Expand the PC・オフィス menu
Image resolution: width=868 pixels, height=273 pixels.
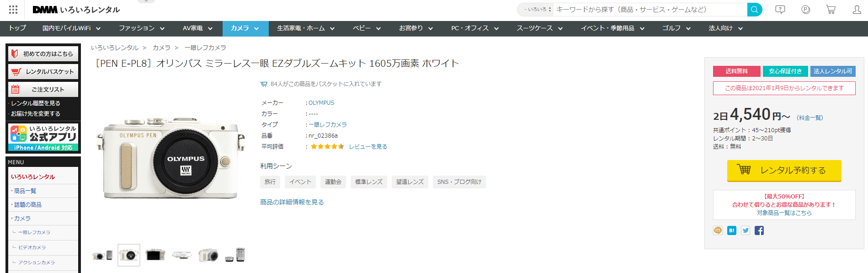point(474,28)
